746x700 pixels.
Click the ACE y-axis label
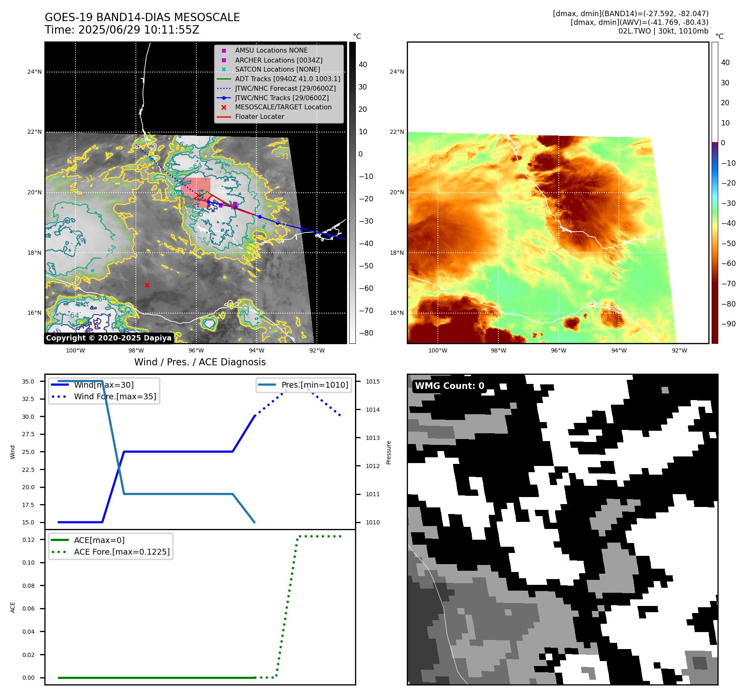pos(12,607)
